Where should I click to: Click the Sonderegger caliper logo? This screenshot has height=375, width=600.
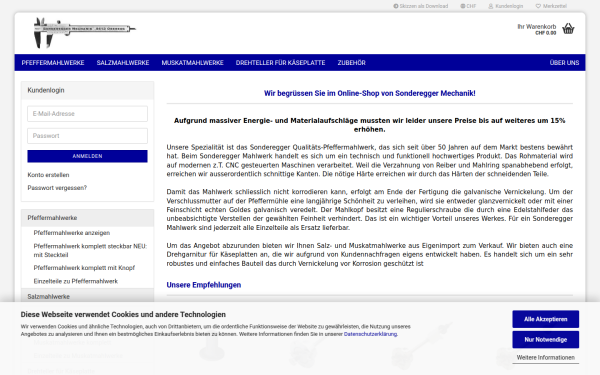coord(85,33)
